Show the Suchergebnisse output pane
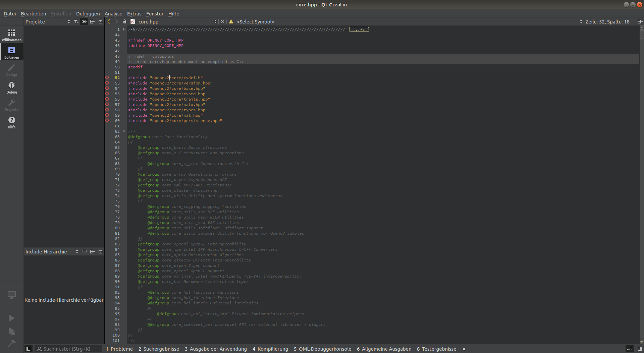This screenshot has height=353, width=644. (159, 349)
